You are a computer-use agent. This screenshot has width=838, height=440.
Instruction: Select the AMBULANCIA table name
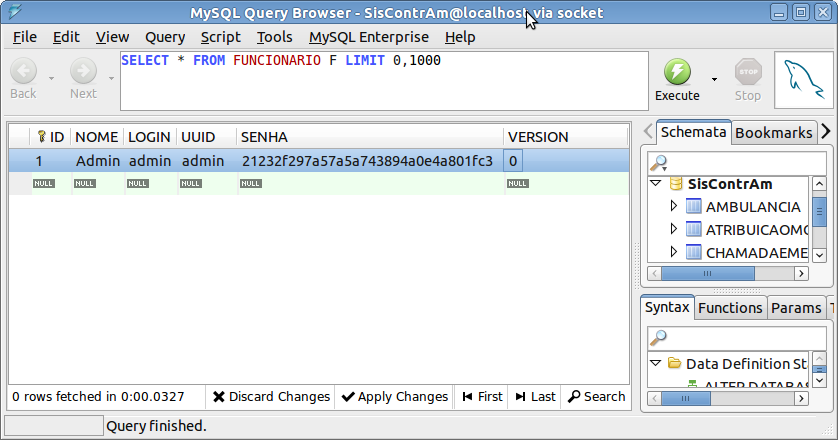[x=752, y=207]
